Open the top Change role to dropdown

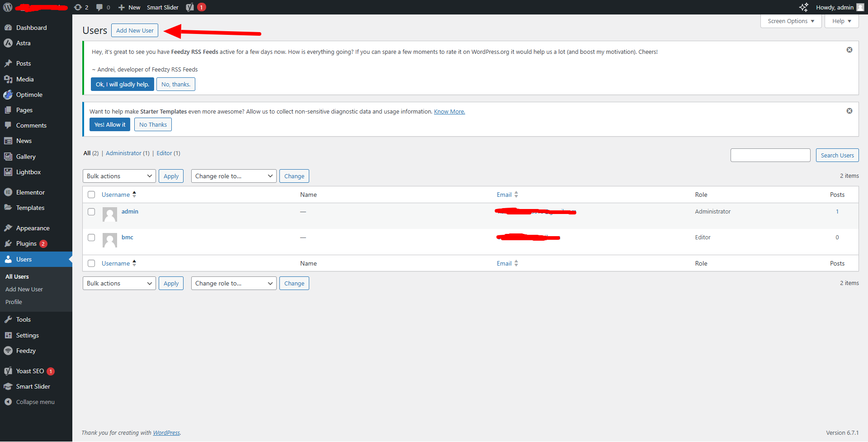tap(233, 176)
